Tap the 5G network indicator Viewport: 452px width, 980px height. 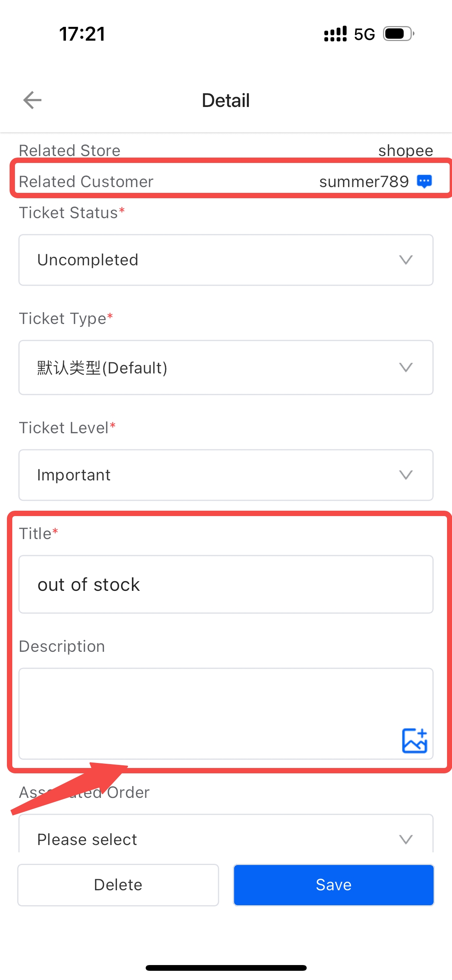point(364,35)
